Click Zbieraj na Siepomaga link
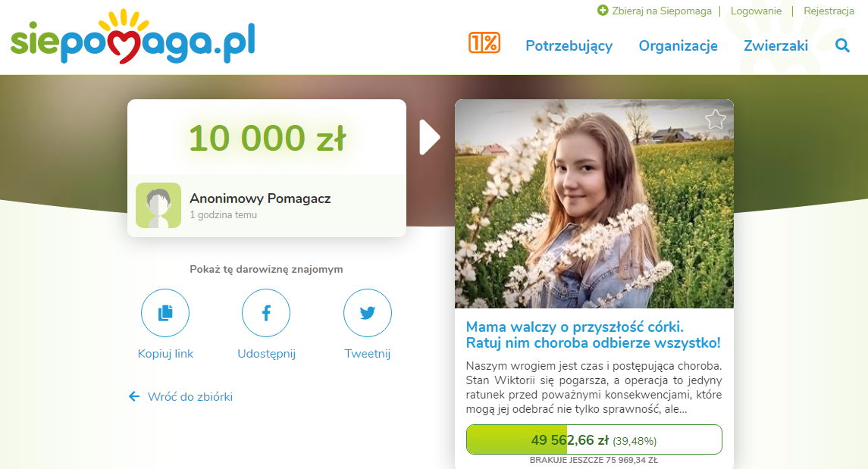 click(x=662, y=11)
